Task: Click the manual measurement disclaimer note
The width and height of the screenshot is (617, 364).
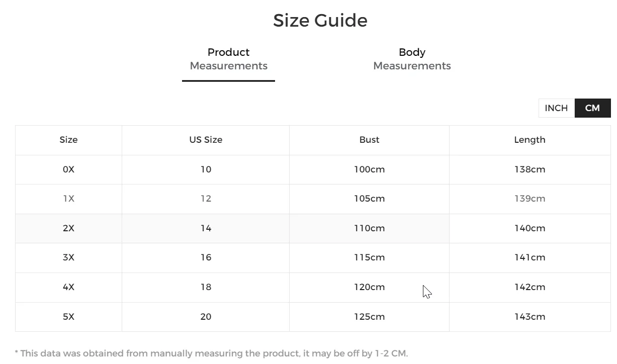Action: (211, 353)
